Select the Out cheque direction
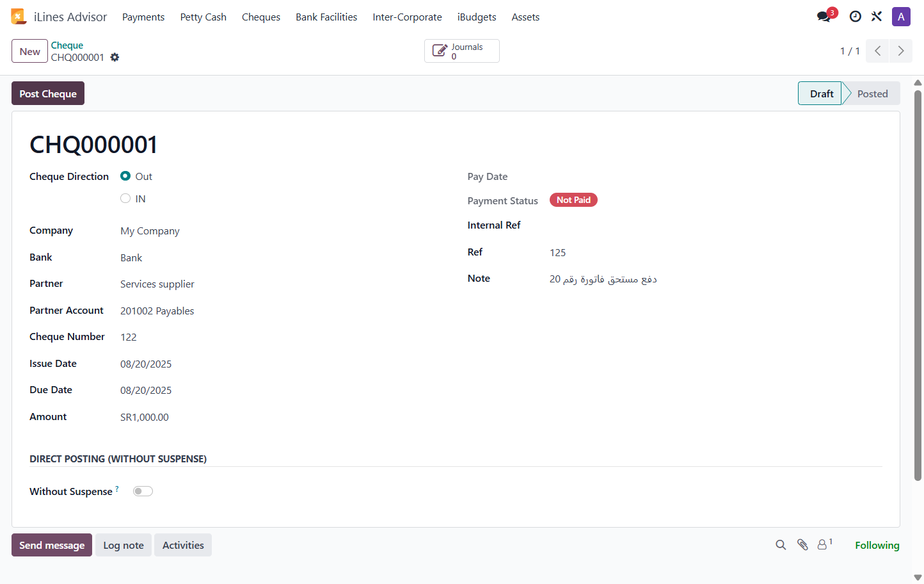924x584 pixels. pyautogui.click(x=125, y=176)
